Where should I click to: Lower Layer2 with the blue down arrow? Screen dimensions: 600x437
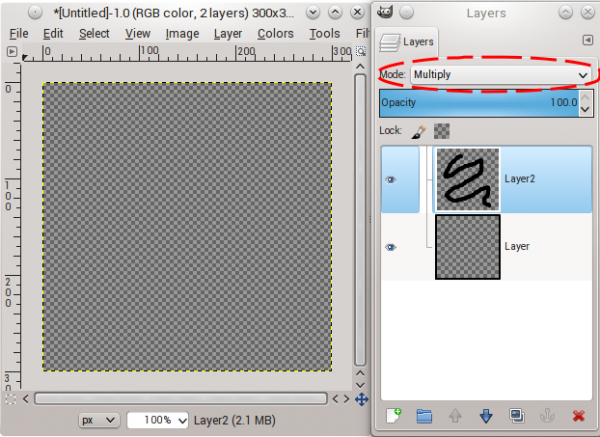[x=486, y=416]
